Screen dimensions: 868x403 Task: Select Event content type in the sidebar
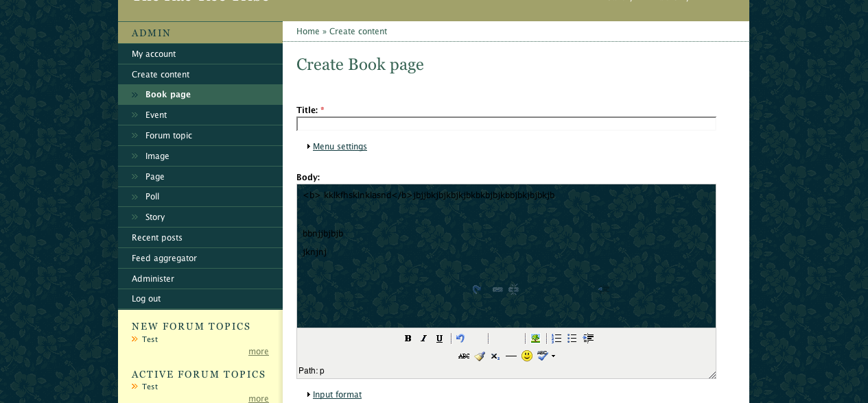[x=200, y=115]
